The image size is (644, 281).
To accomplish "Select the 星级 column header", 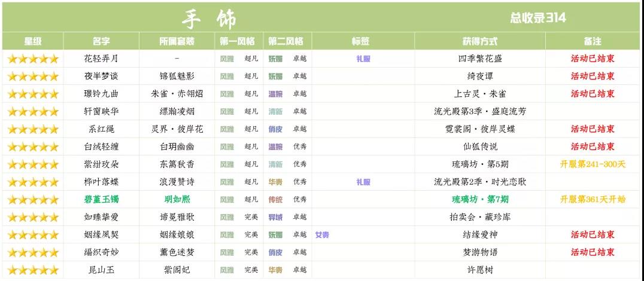I will (32, 41).
